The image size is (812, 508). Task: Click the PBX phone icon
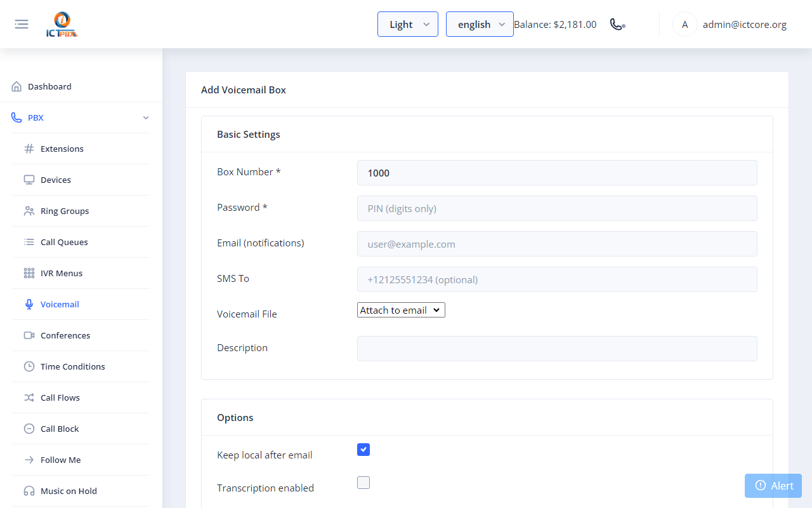16,117
